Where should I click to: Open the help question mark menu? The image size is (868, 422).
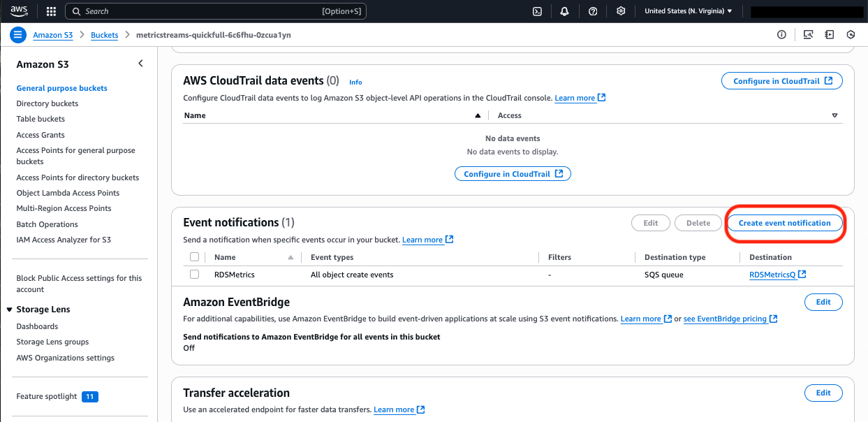coord(593,11)
